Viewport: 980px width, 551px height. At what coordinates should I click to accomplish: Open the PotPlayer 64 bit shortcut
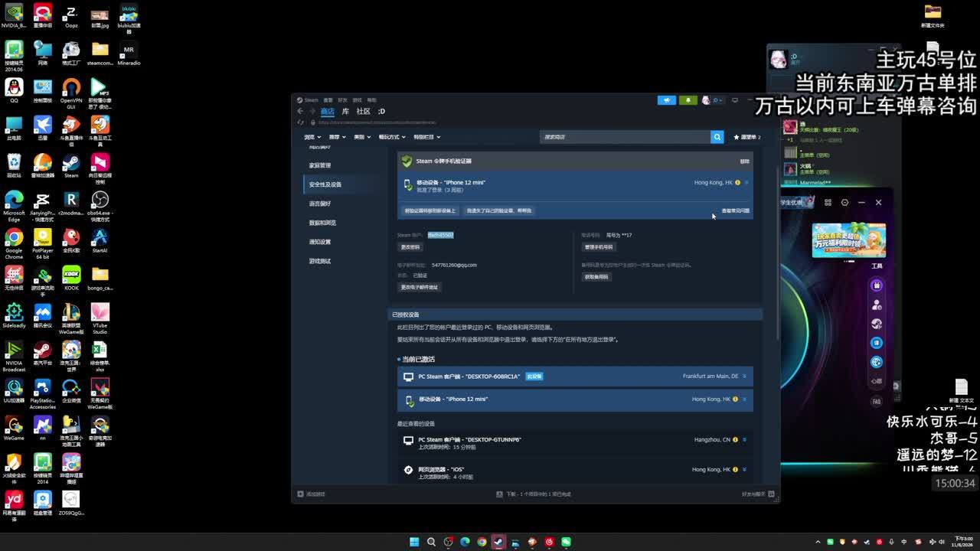(42, 243)
